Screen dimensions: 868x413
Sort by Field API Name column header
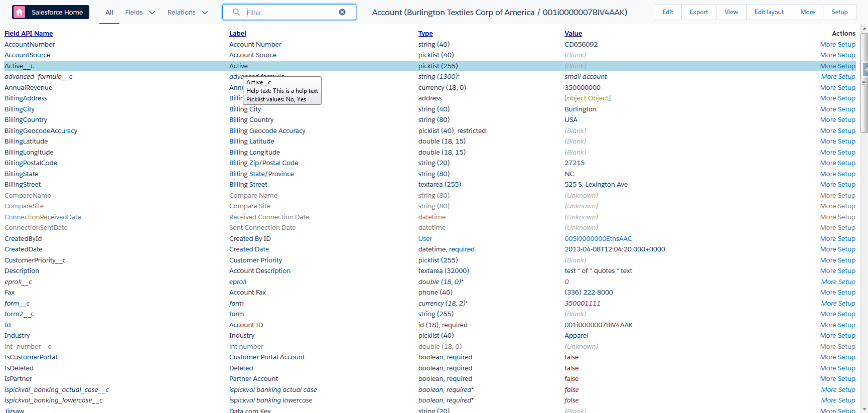[x=29, y=34]
